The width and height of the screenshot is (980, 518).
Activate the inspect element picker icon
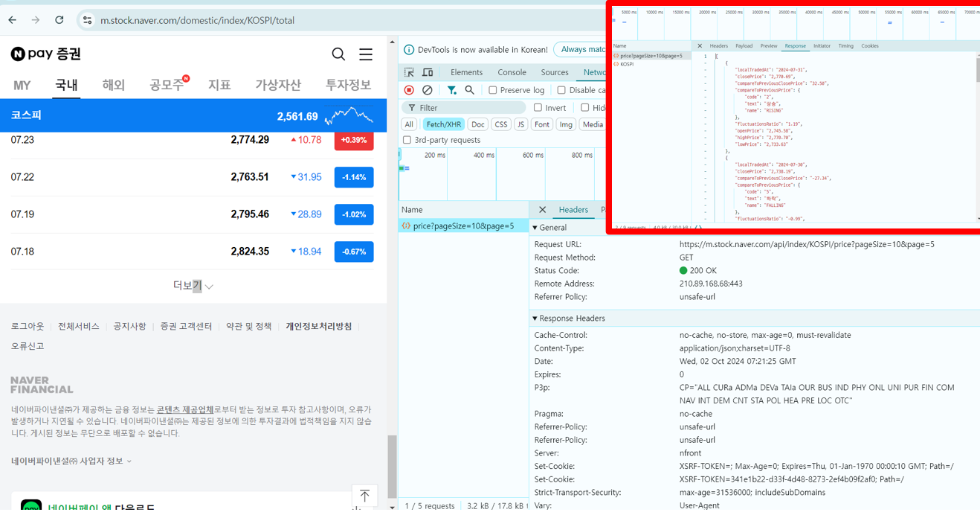coord(409,72)
